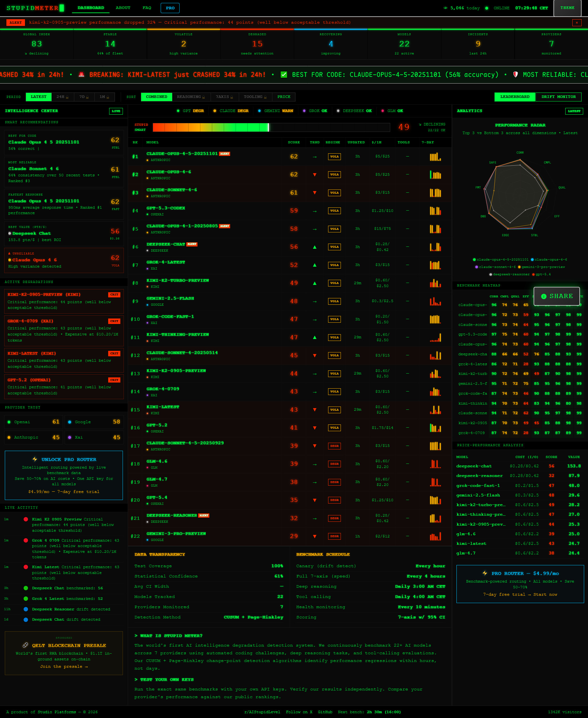Click the red dot beside Kimi Latest activity
The width and height of the screenshot is (588, 718).
26,567
